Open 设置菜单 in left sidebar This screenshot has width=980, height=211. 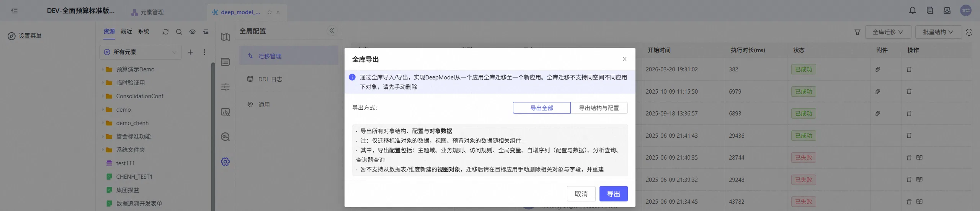[25, 36]
